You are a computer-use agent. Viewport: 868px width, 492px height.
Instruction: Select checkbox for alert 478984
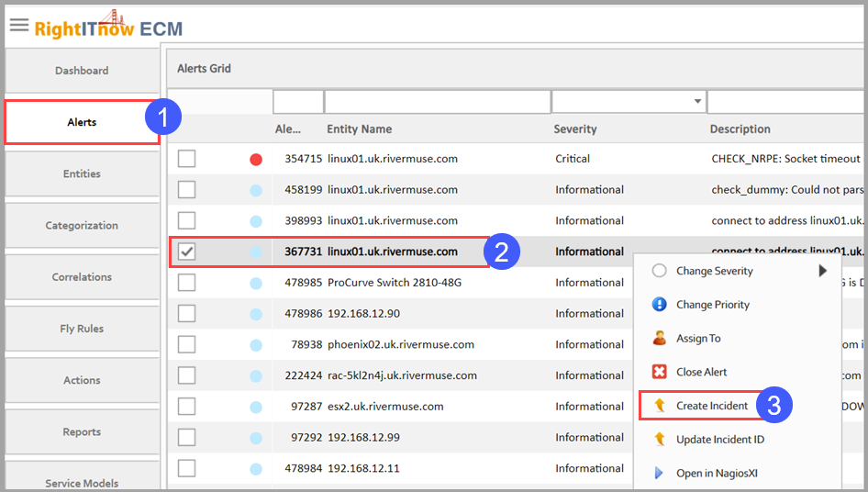click(186, 468)
